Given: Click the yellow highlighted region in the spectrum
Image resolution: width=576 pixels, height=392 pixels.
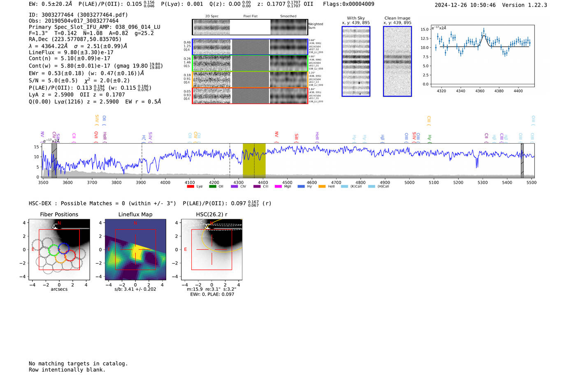Looking at the screenshot, I should coord(254,160).
